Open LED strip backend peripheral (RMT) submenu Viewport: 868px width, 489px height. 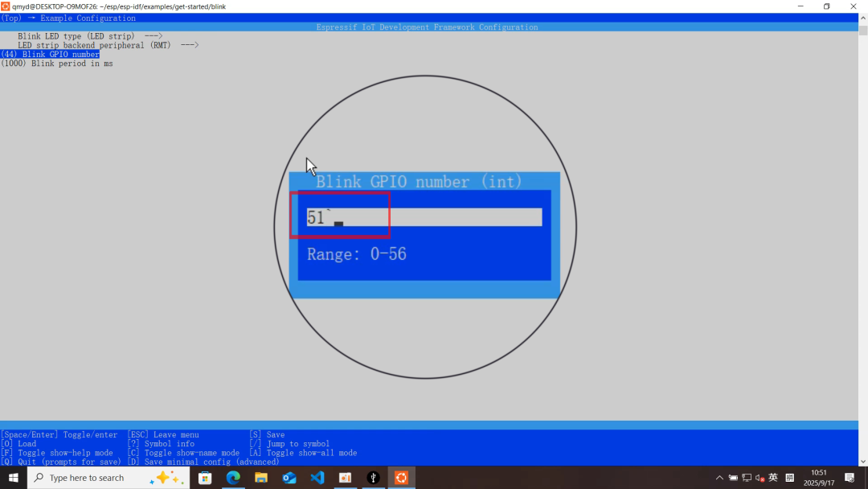click(x=108, y=45)
